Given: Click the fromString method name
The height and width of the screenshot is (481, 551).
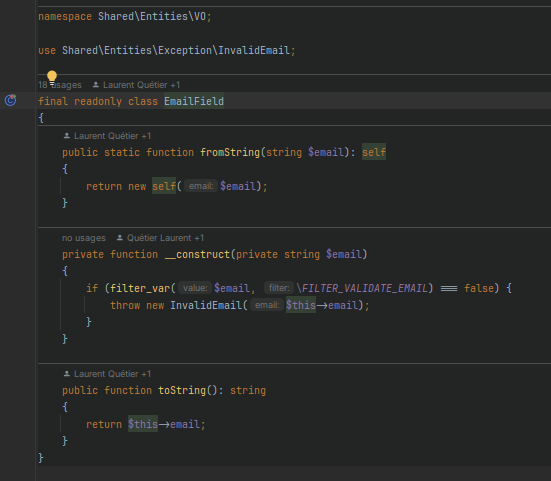Looking at the screenshot, I should (x=230, y=152).
